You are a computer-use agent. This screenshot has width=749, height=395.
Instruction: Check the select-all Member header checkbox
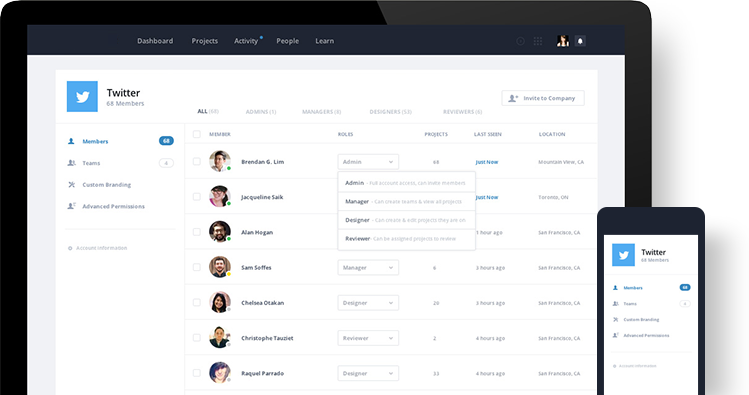[196, 134]
